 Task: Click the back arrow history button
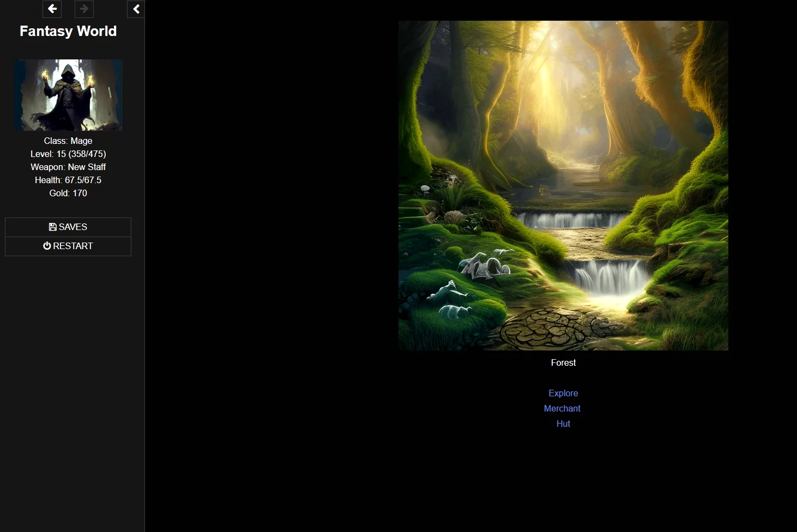[x=52, y=9]
